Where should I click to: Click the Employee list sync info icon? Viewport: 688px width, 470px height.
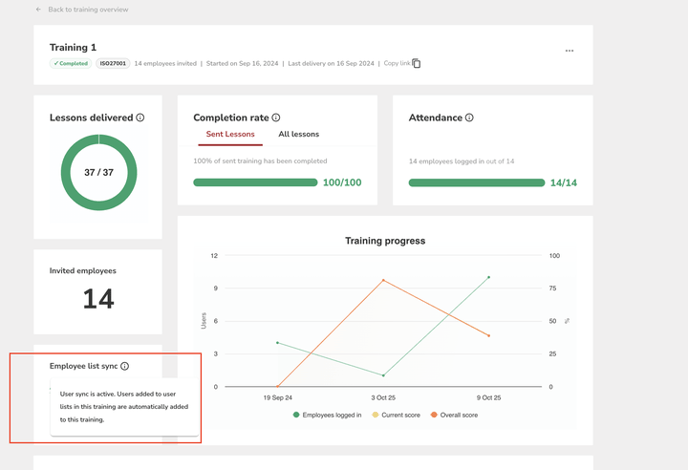point(125,367)
